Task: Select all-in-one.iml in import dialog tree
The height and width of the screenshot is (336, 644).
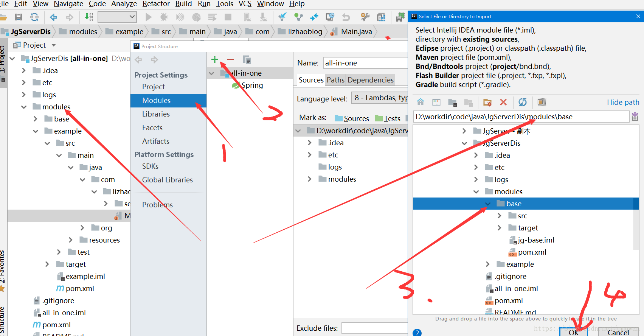Action: click(512, 288)
